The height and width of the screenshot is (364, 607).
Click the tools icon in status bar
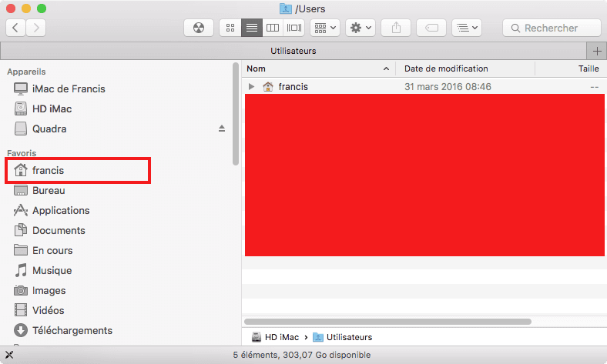click(x=9, y=355)
